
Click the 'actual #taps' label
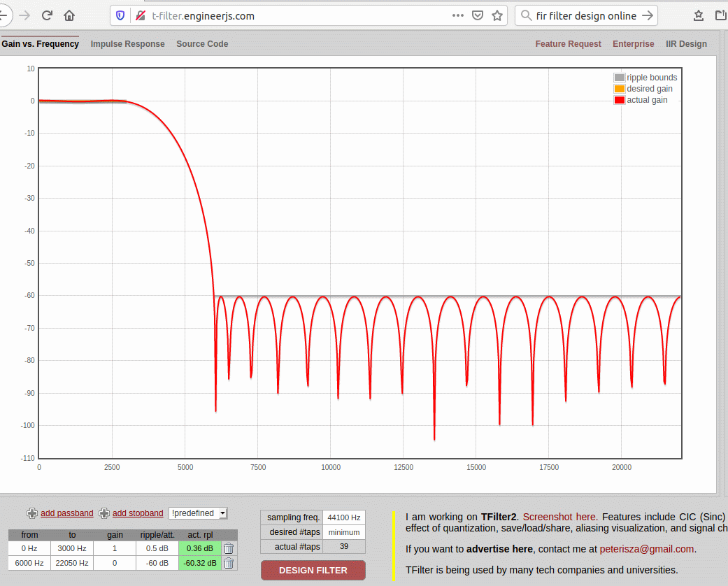297,547
